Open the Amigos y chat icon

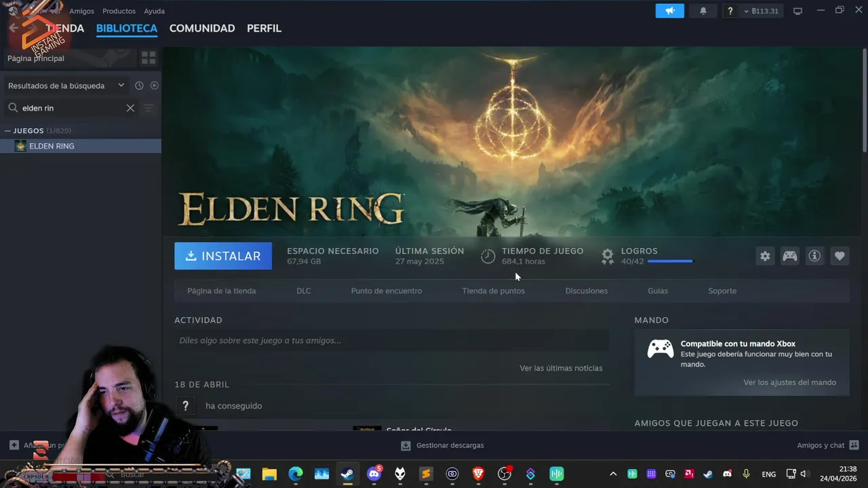coord(854,445)
